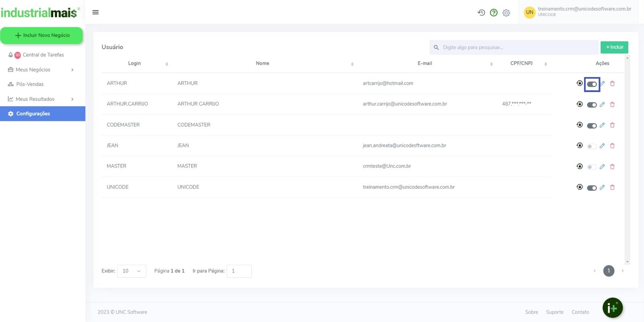The width and height of the screenshot is (644, 322).
Task: Open the help question mark icon
Action: point(493,12)
